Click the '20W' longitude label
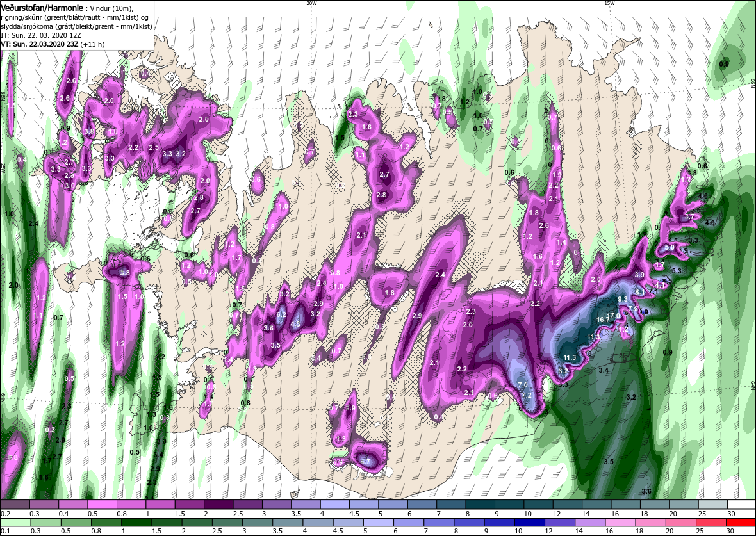Screen dimensions: 756x536 [x=311, y=3]
